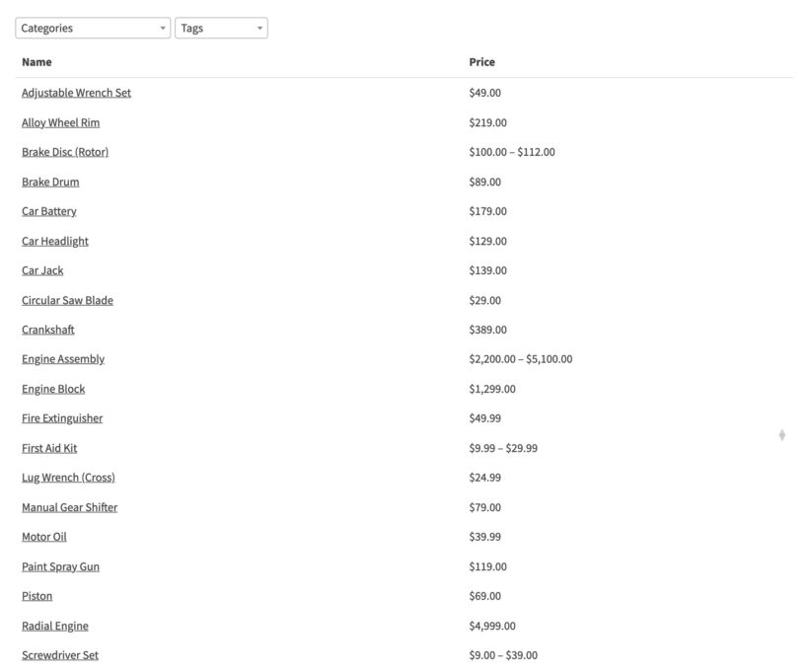This screenshot has width=809, height=672.
Task: Open the Piston product link
Action: pos(37,597)
